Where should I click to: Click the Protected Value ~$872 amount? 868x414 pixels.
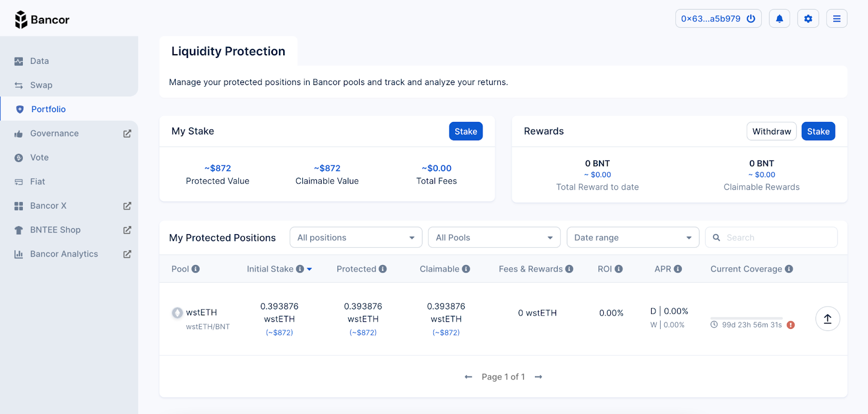[x=218, y=168]
